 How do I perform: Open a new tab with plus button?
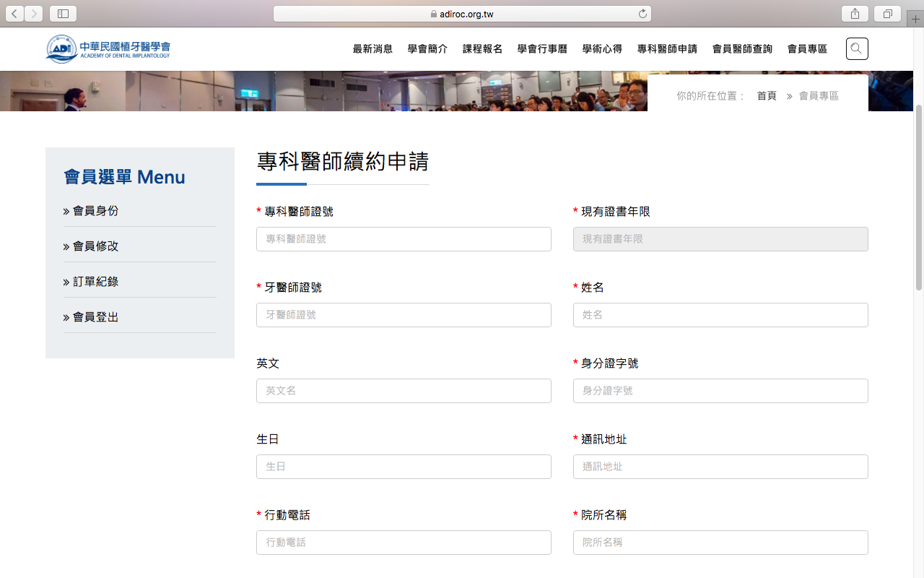coord(915,20)
